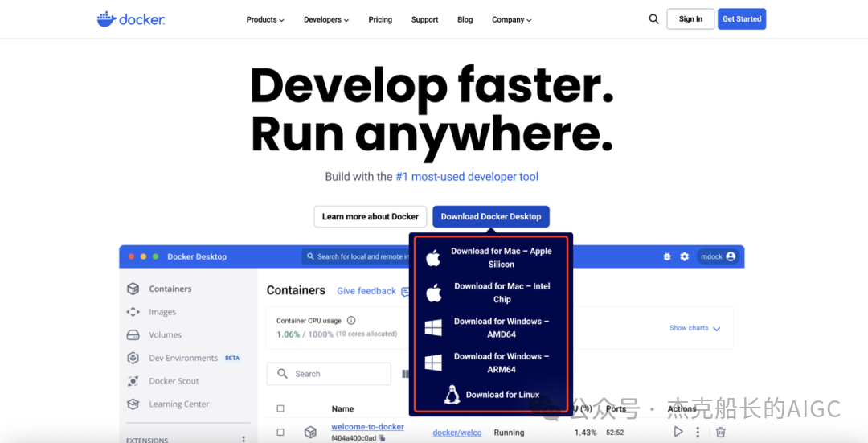Click the container cube icon for welcome-to-docker
Screen dimensions: 868x443
(310, 432)
